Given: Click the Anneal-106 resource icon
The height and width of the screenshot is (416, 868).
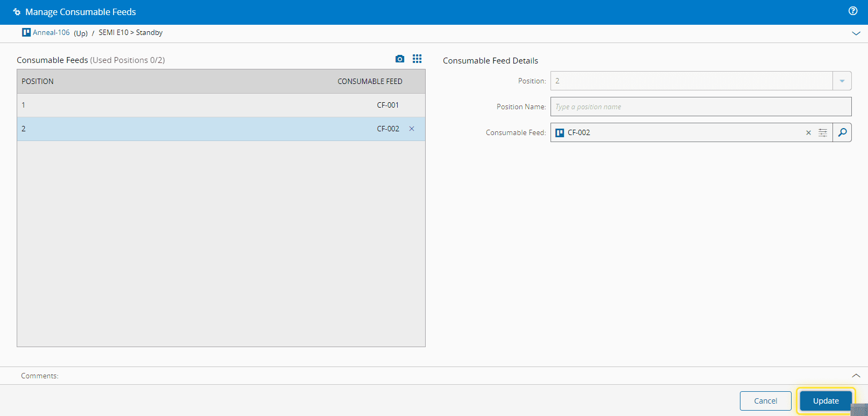Looking at the screenshot, I should (26, 32).
